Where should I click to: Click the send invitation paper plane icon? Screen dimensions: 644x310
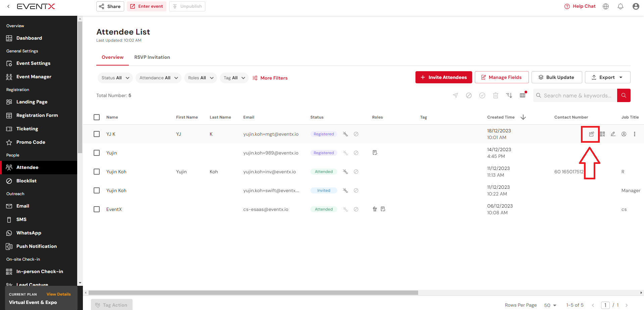point(455,95)
